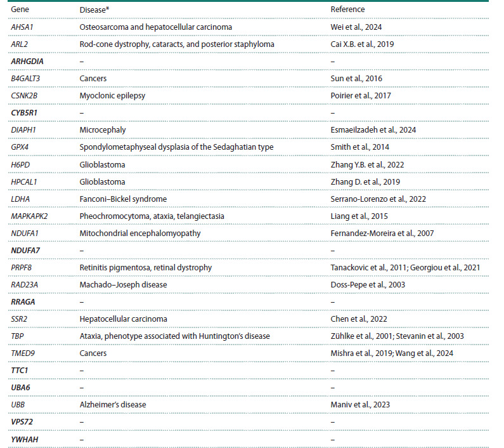Screen dimensions: 504x448
Task: Select the gene name PRPF8
Action: [x=21, y=268]
